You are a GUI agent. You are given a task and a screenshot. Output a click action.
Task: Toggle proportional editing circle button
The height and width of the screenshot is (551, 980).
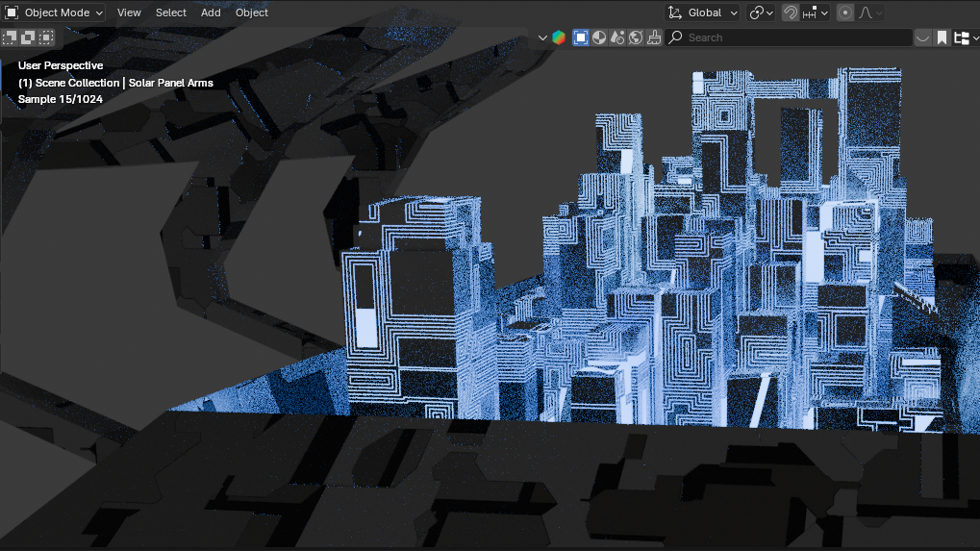(x=845, y=13)
